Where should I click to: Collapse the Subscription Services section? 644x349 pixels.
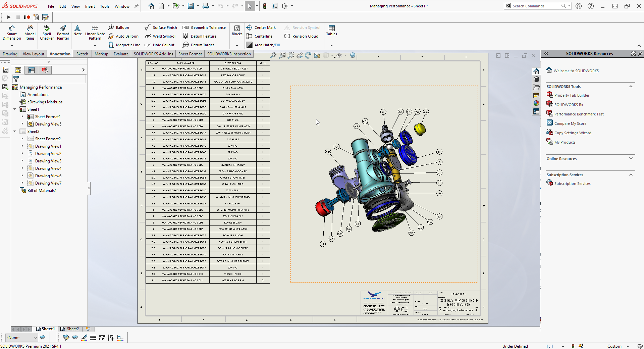pos(631,175)
